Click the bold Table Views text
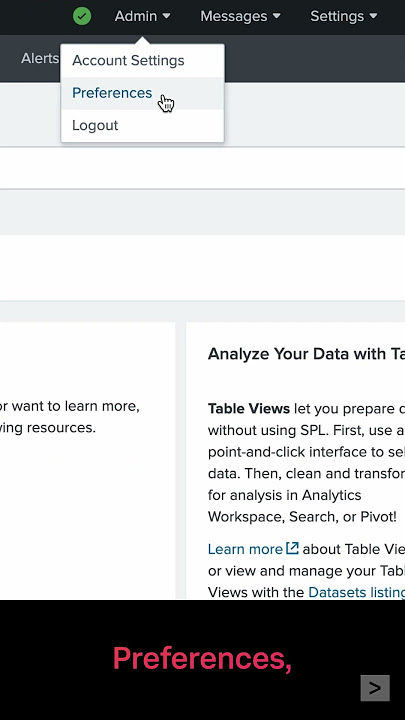 coord(249,409)
